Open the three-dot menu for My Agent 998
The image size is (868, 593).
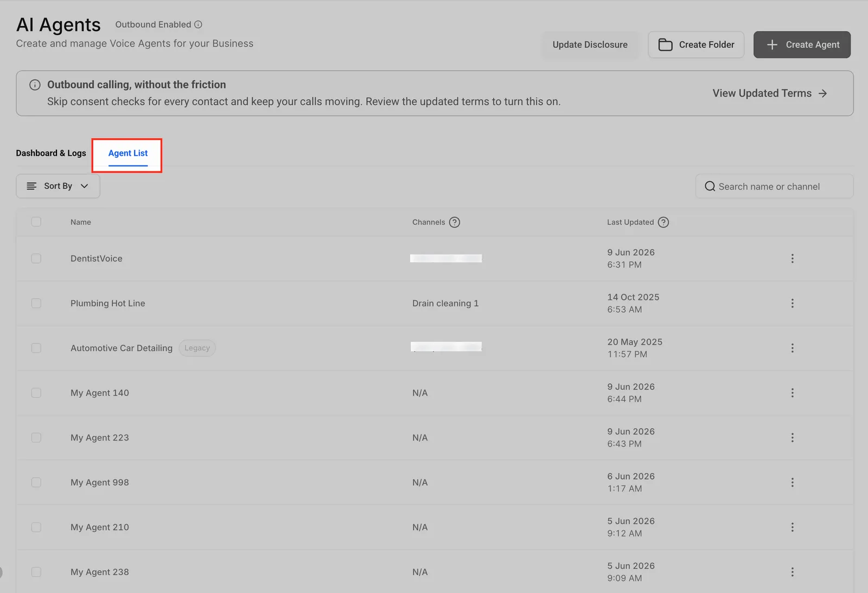click(x=793, y=482)
